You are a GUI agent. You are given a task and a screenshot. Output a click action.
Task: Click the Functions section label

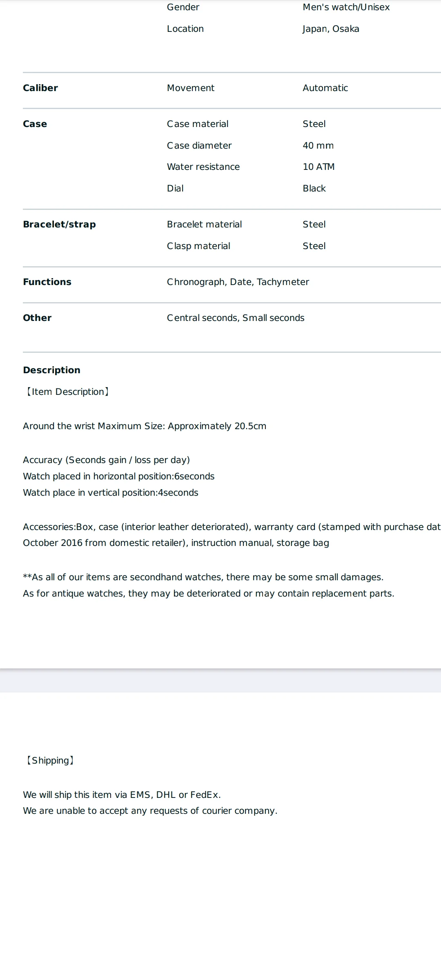click(x=47, y=282)
